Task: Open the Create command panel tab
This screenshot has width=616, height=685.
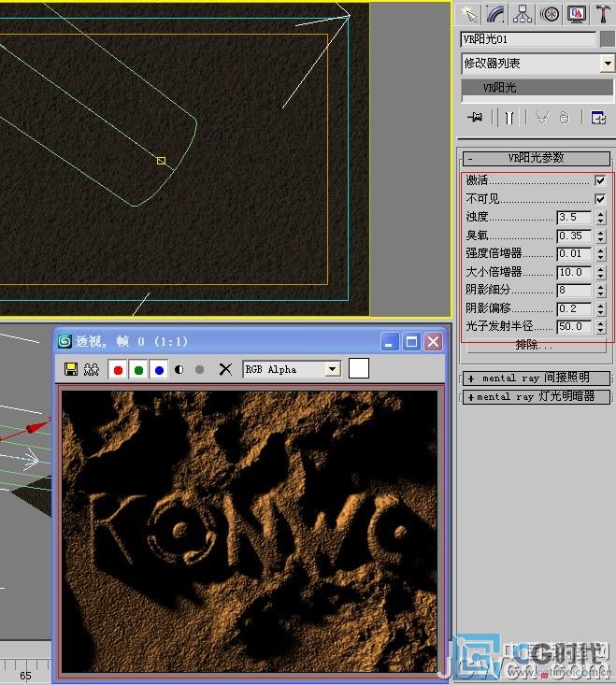Action: 468,13
